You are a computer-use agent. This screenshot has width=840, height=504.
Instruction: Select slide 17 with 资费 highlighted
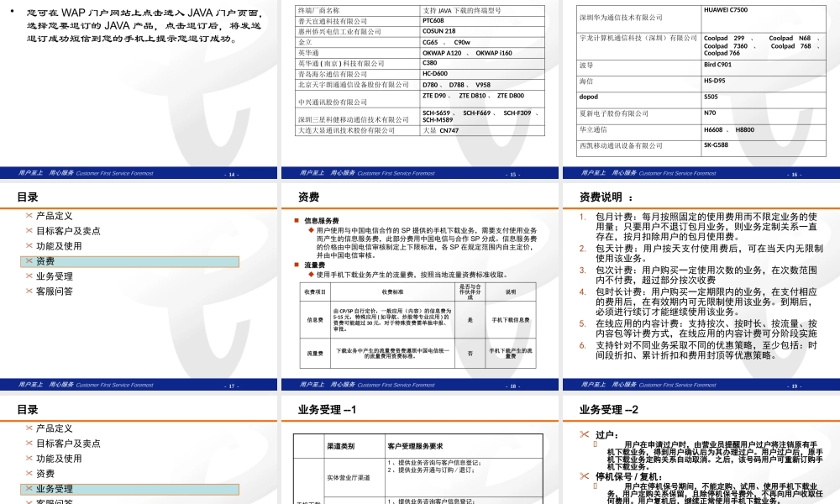click(x=139, y=287)
